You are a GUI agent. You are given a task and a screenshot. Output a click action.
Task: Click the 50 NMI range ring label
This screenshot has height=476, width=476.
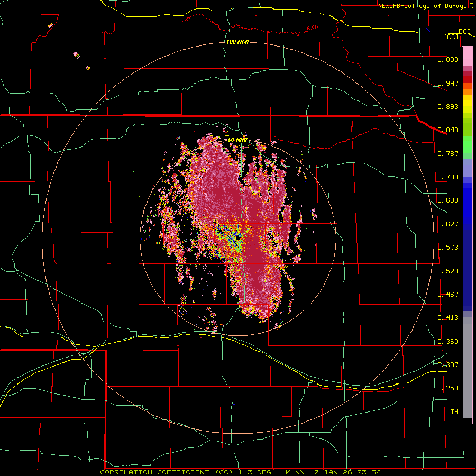point(237,140)
